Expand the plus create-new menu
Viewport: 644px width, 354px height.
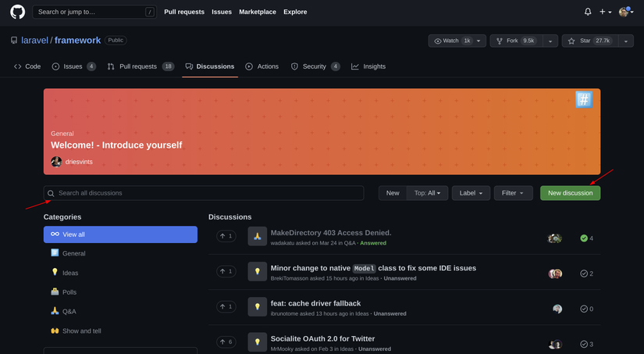[x=606, y=12]
